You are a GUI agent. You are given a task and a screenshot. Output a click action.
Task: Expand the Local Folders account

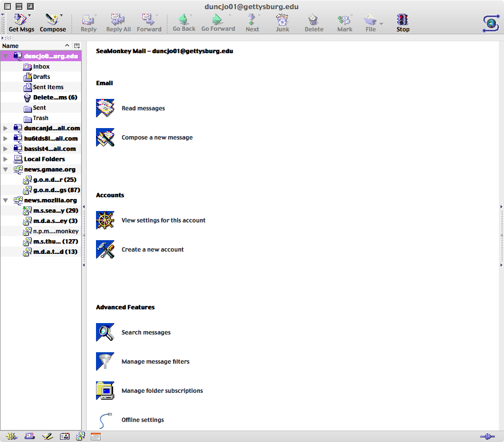(x=6, y=159)
